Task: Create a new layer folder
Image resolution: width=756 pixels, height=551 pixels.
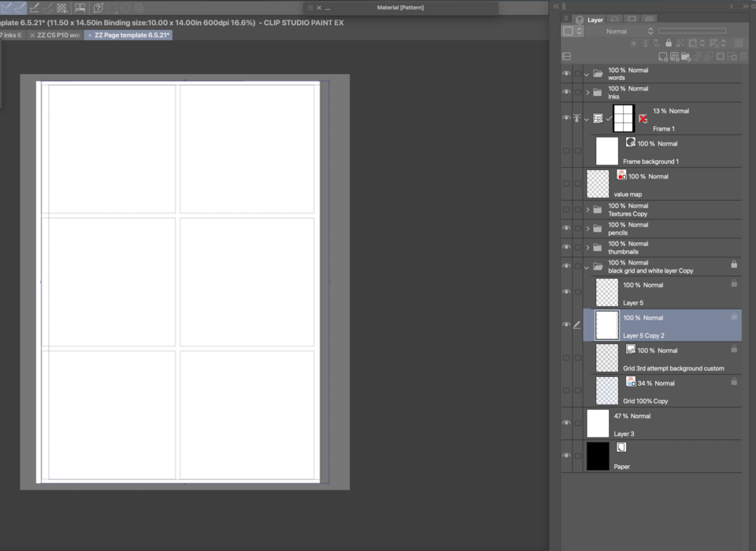Action: point(686,57)
